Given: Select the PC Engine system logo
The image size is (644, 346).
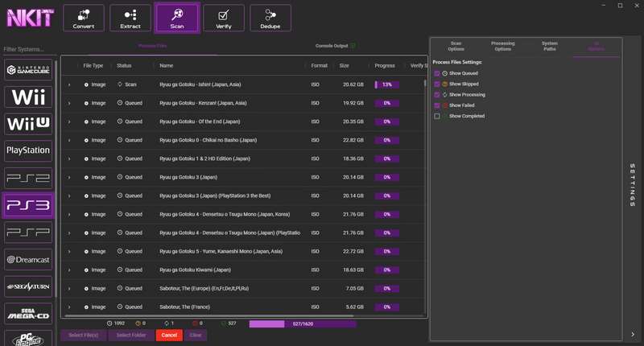Looking at the screenshot, I should (x=28, y=339).
